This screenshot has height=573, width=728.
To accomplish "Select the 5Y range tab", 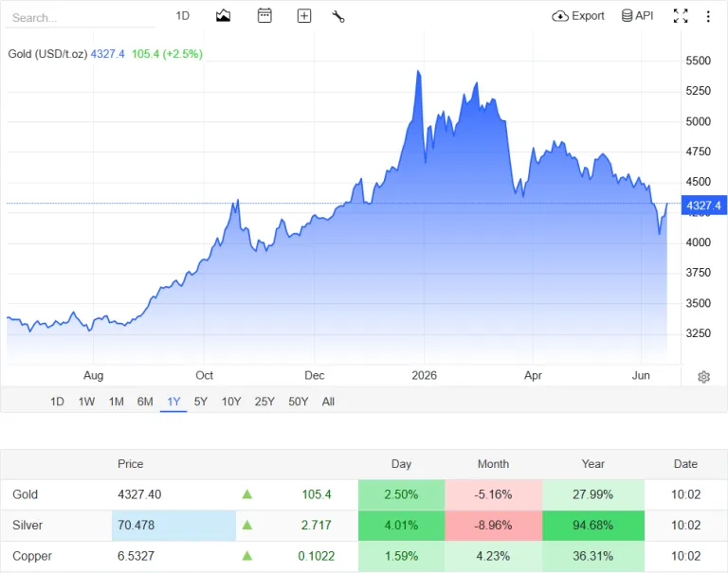I will point(201,402).
